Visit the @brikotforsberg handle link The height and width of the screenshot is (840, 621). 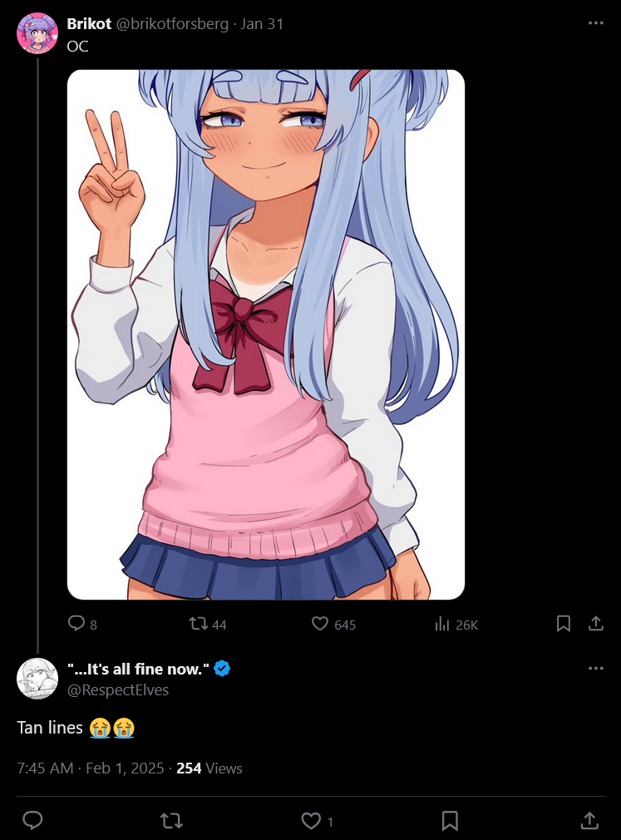pyautogui.click(x=172, y=24)
